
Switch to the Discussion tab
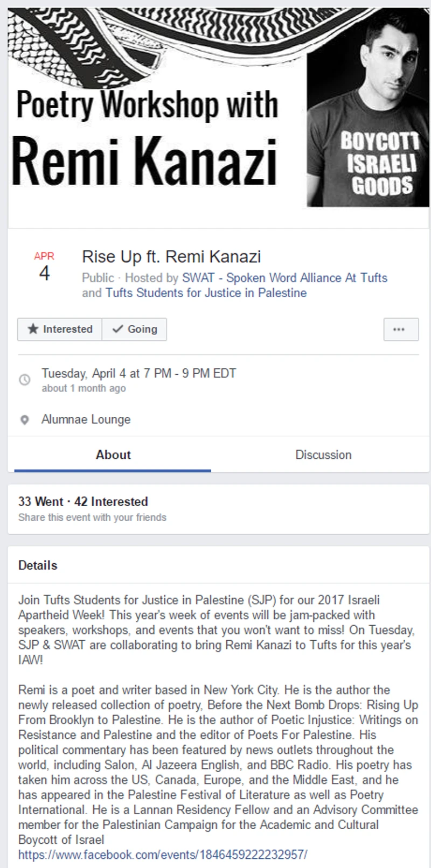click(323, 455)
